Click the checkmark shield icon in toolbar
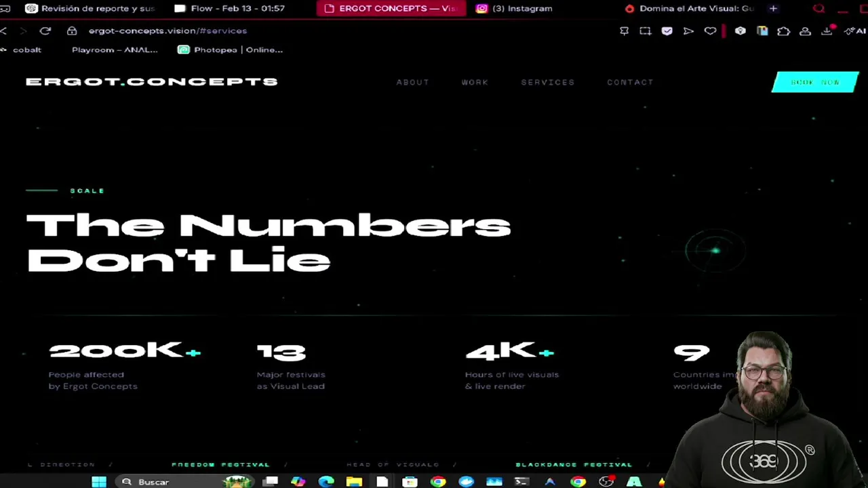 (x=667, y=31)
